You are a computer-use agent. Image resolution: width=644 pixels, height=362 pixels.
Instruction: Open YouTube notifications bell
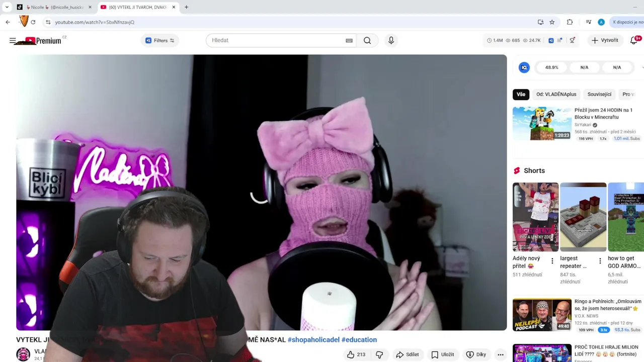(634, 40)
